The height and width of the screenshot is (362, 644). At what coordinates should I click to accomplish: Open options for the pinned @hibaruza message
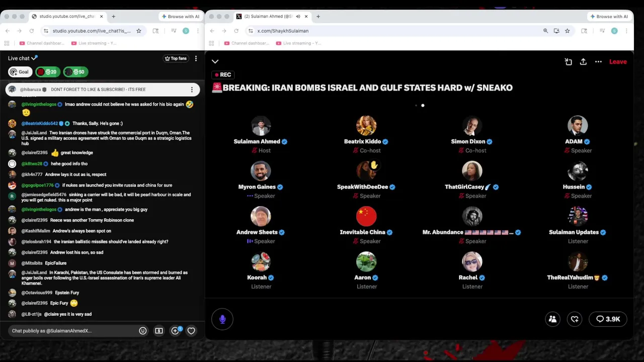click(192, 89)
